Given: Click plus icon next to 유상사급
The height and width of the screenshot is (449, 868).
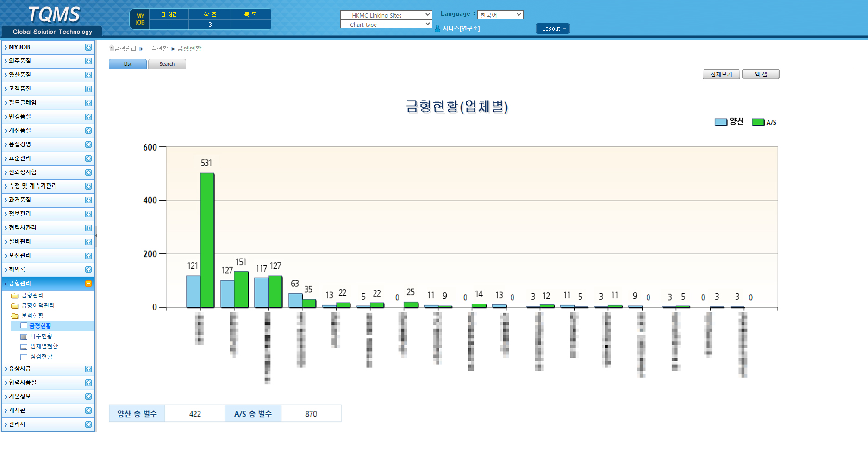Looking at the screenshot, I should pyautogui.click(x=88, y=369).
